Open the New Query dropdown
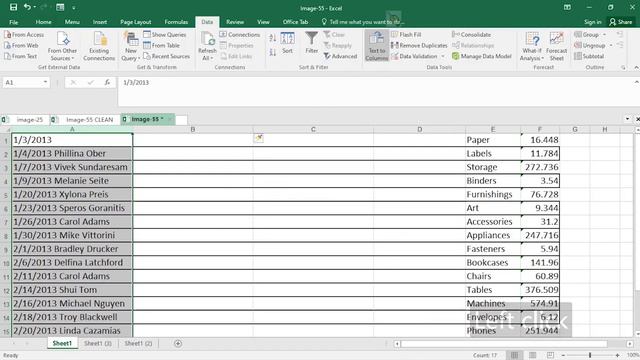 tap(131, 46)
